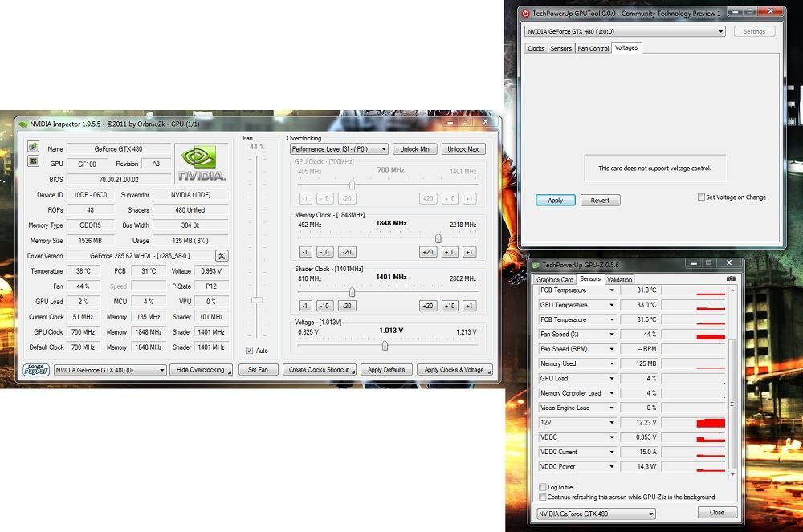Image resolution: width=803 pixels, height=532 pixels.
Task: Click the sensor monitor icon beside GPU
Action: [33, 161]
